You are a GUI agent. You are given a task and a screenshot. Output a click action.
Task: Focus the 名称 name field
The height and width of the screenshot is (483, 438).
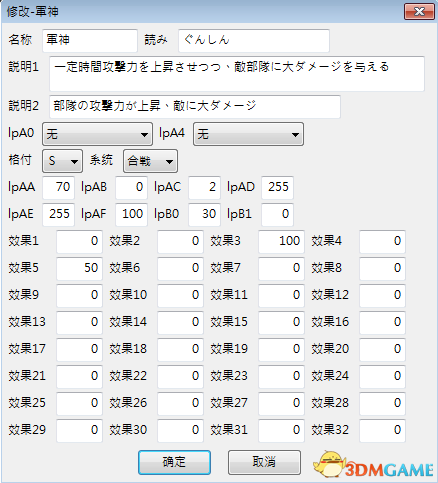click(90, 41)
